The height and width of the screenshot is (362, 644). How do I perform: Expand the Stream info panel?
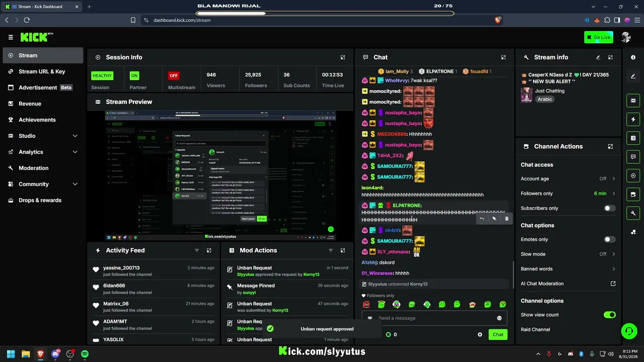(610, 57)
